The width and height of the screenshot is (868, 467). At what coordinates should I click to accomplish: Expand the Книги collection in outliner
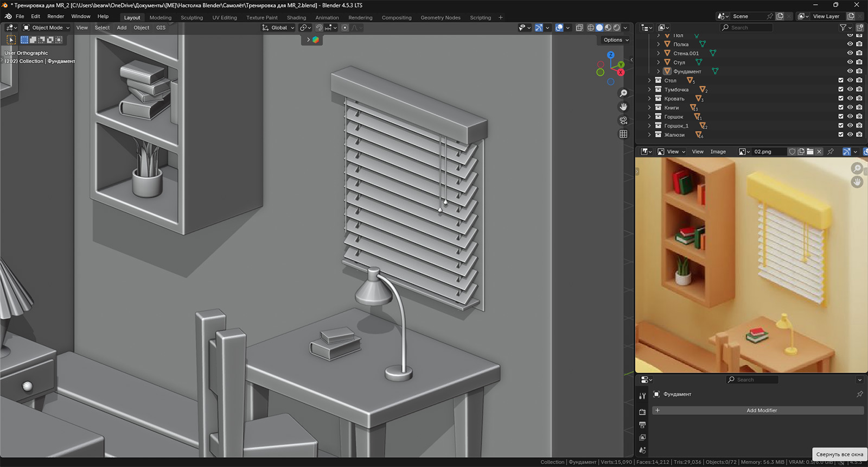click(649, 108)
